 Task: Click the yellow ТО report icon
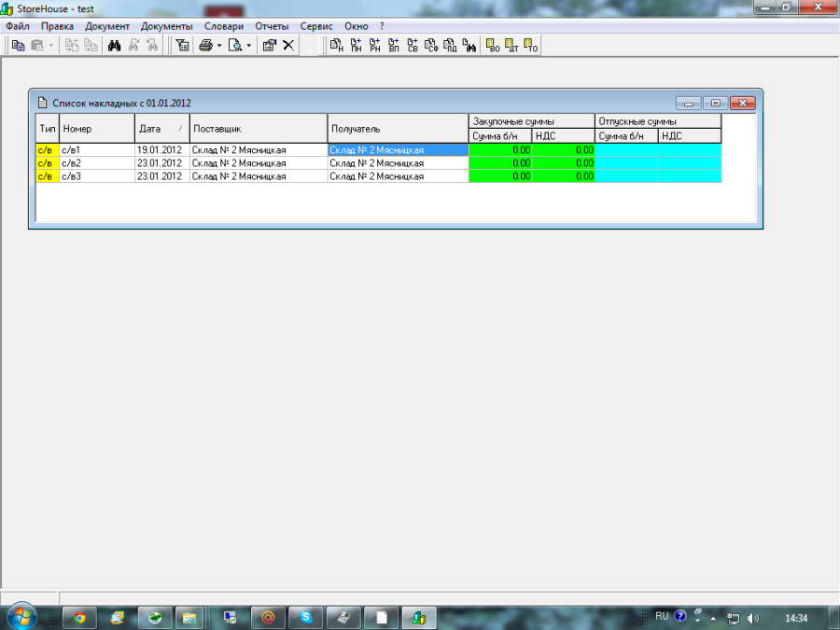530,45
